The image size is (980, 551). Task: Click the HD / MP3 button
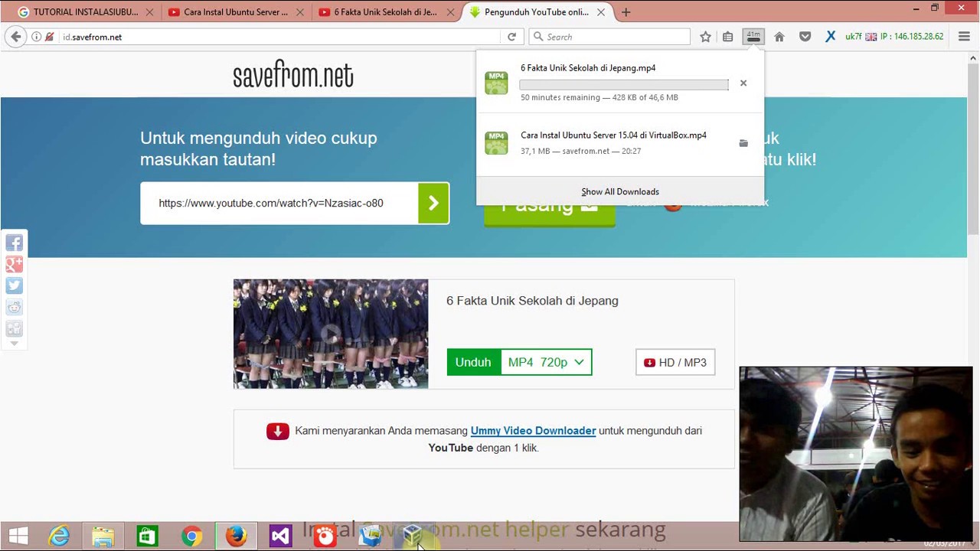click(675, 362)
